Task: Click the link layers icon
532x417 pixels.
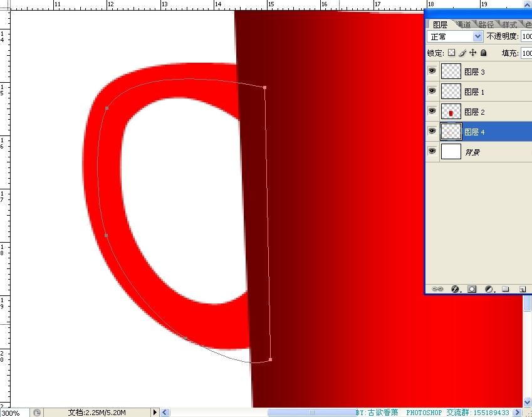Action: (x=438, y=289)
